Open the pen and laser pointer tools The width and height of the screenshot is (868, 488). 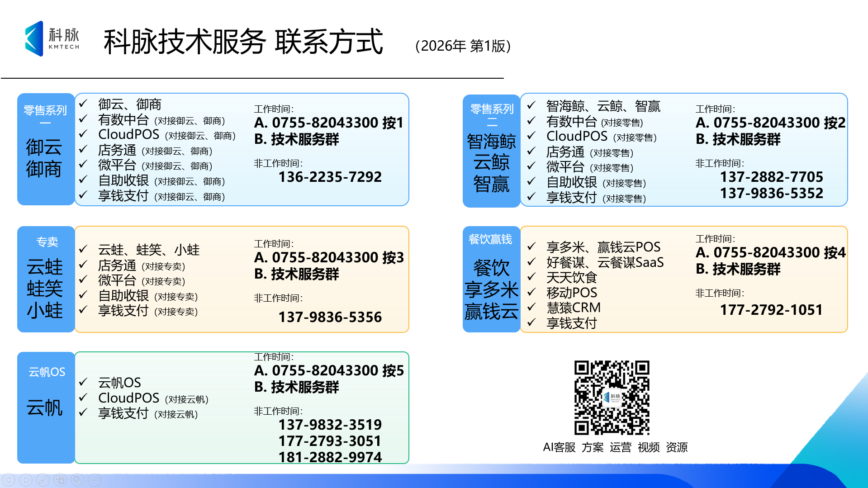[x=43, y=480]
